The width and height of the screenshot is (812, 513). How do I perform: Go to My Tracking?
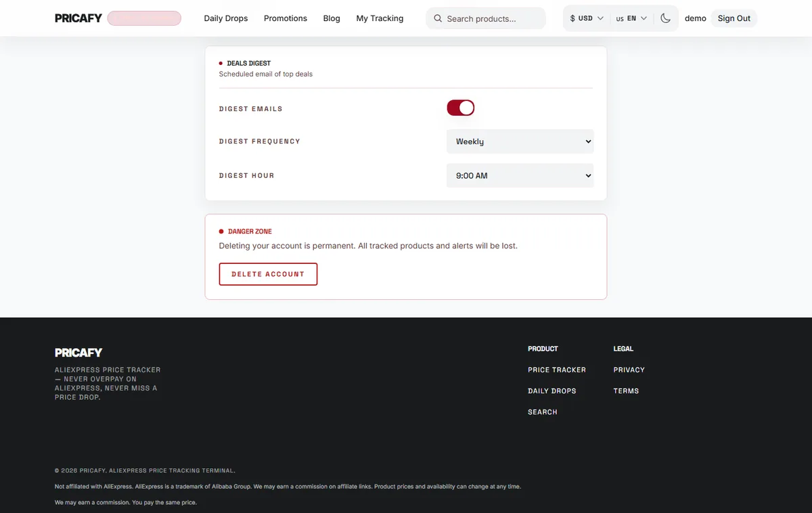(380, 18)
